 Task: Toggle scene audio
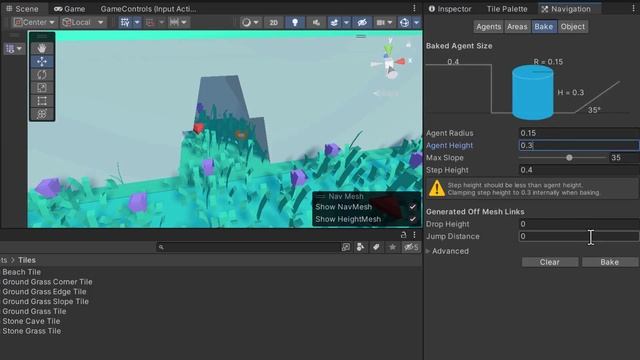click(x=316, y=22)
